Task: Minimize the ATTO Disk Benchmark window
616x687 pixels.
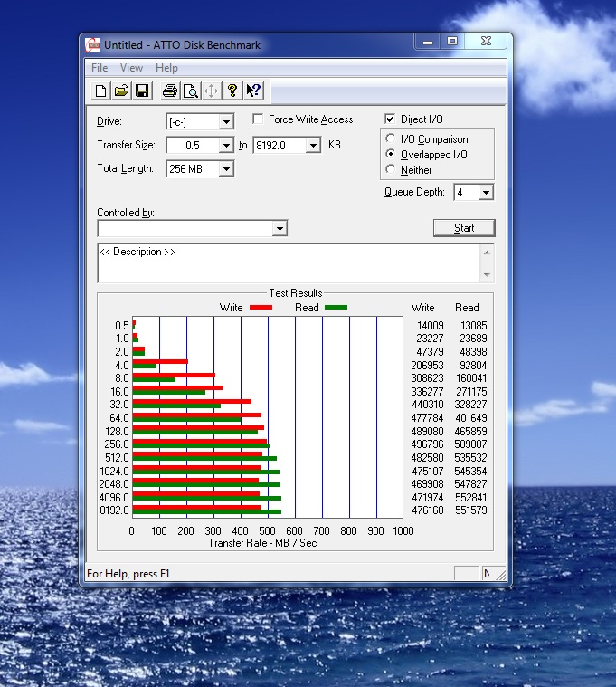Action: pyautogui.click(x=428, y=42)
